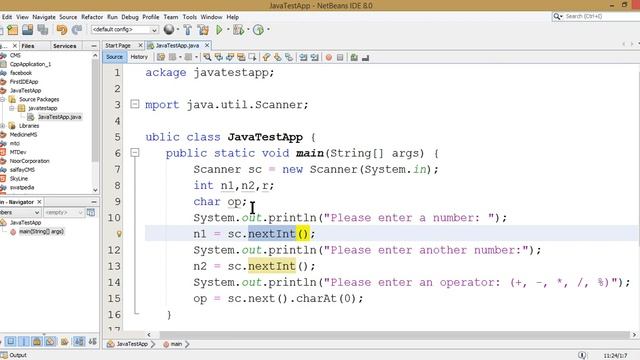Uncomment the selected code lines

click(365, 58)
